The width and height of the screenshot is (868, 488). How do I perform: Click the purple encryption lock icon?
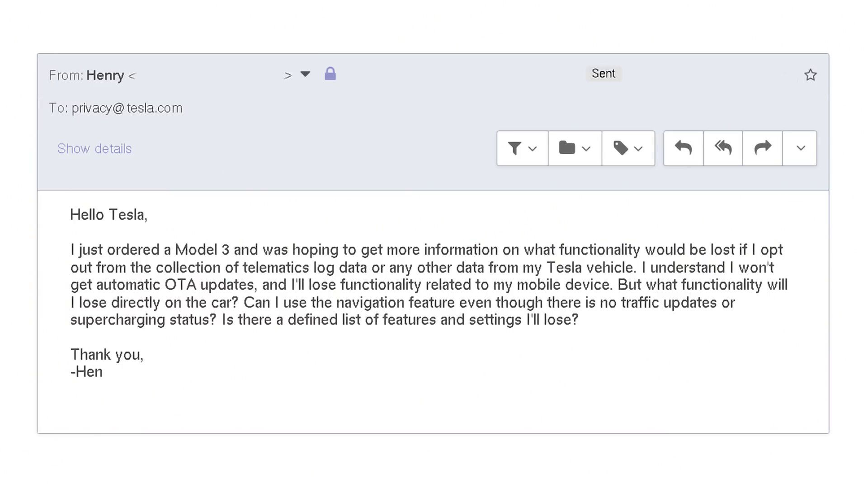tap(330, 74)
